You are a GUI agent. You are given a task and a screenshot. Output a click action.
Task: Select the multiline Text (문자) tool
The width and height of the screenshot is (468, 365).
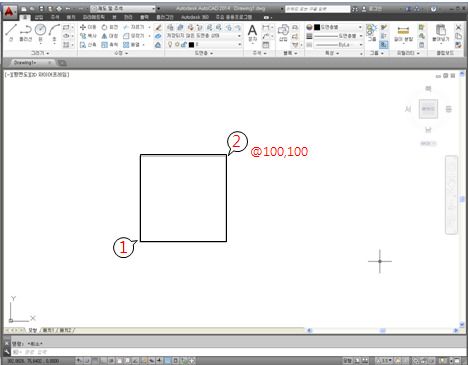click(x=252, y=33)
